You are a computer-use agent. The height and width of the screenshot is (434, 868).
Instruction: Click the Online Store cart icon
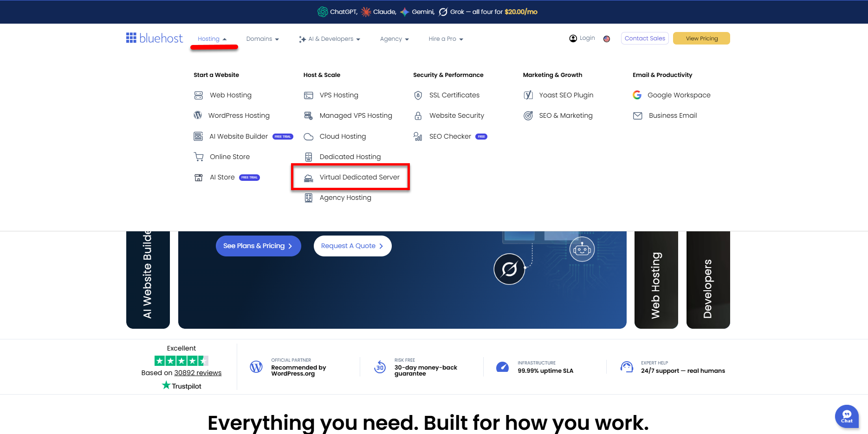(x=199, y=157)
